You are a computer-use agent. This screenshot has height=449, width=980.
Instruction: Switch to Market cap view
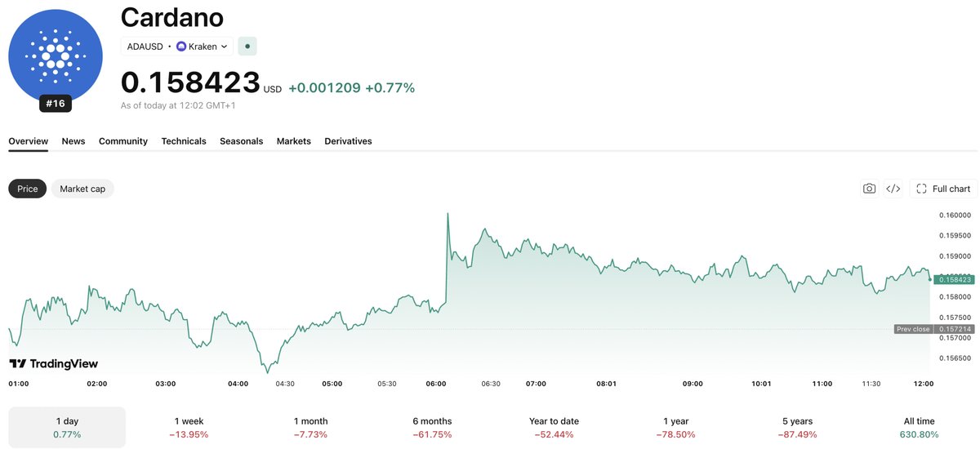82,189
